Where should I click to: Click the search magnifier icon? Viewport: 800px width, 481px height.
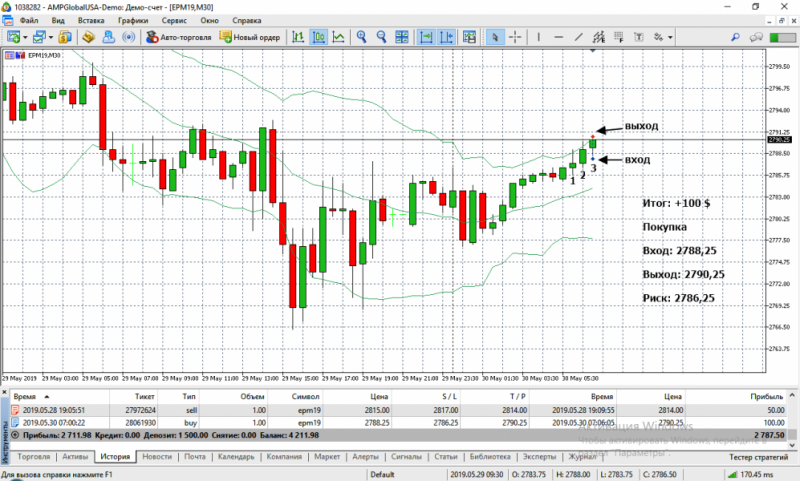(x=735, y=37)
